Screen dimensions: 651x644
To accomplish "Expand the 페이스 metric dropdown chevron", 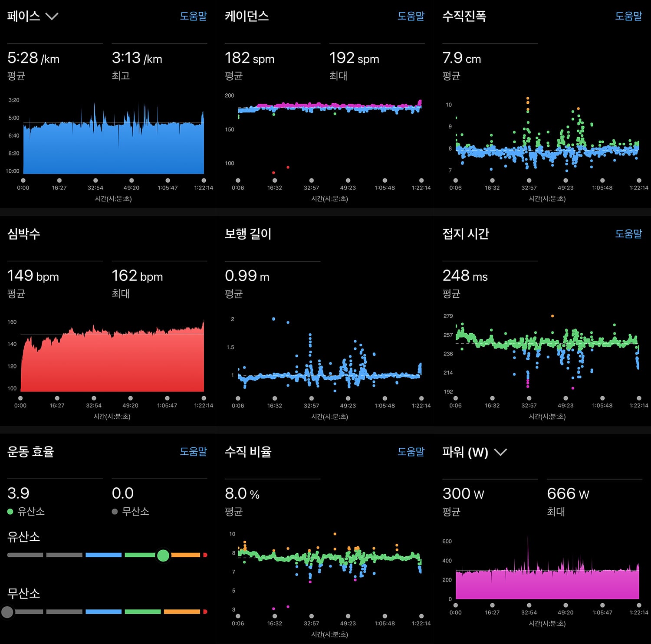I will coord(52,16).
